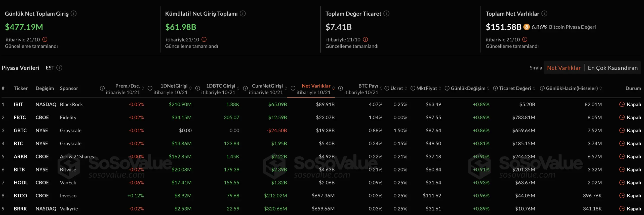Click the clock status icon in ARKB row
Viewport: 644px width, 215px height.
622,156
